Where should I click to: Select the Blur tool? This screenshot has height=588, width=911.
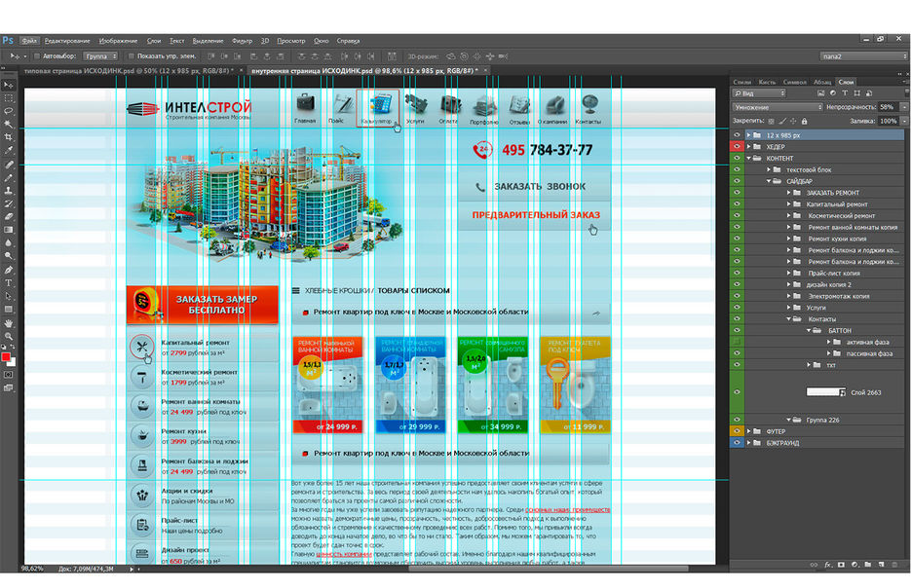(x=8, y=242)
